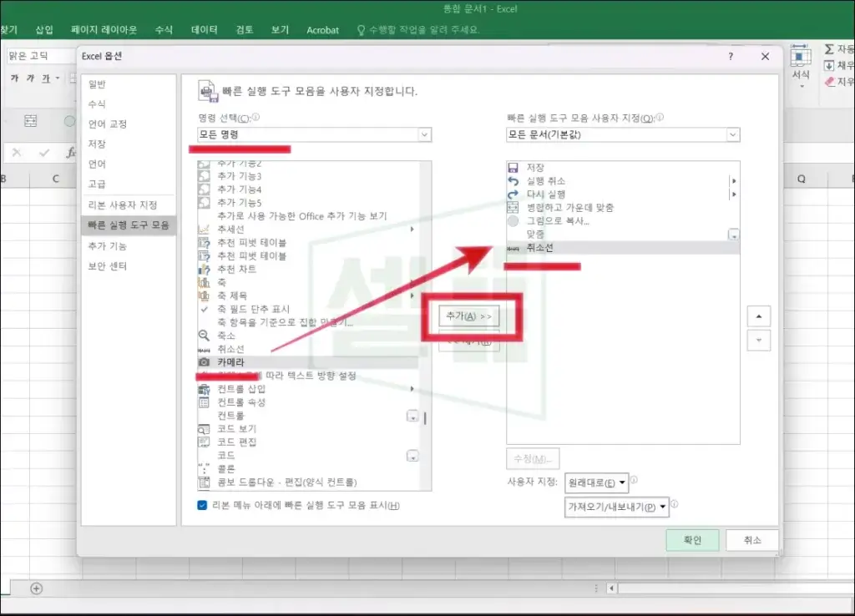Select 언어 교정 in the options sidebar
The width and height of the screenshot is (855, 616).
[108, 124]
